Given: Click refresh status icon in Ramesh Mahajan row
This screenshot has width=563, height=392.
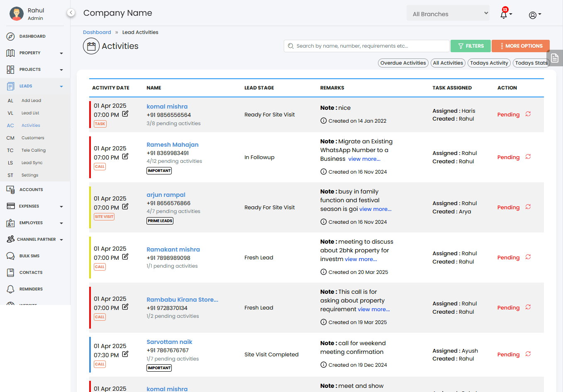Looking at the screenshot, I should 528,157.
